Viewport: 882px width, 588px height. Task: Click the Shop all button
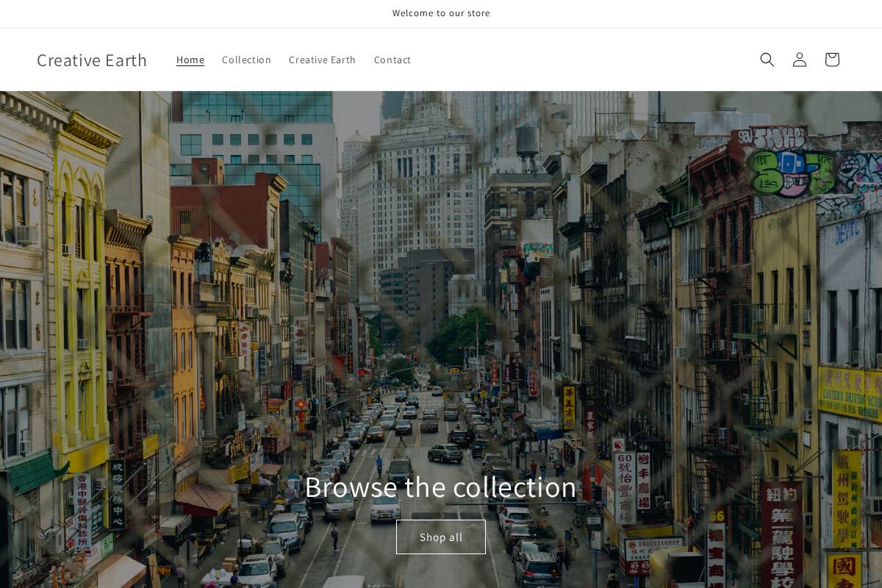[x=441, y=537]
